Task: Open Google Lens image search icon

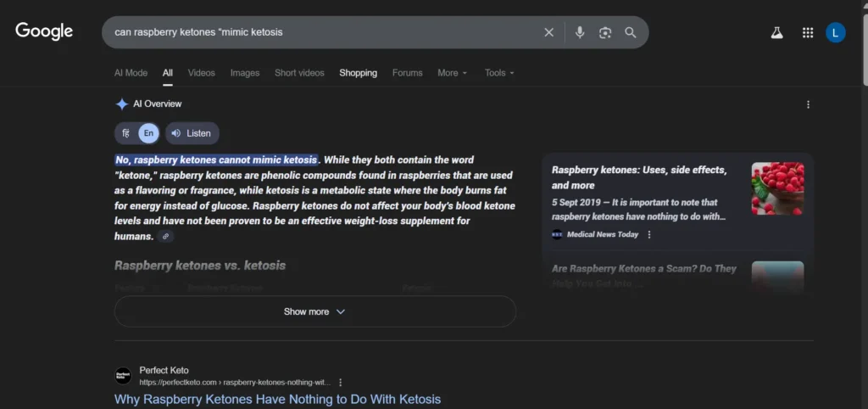Action: (x=605, y=32)
